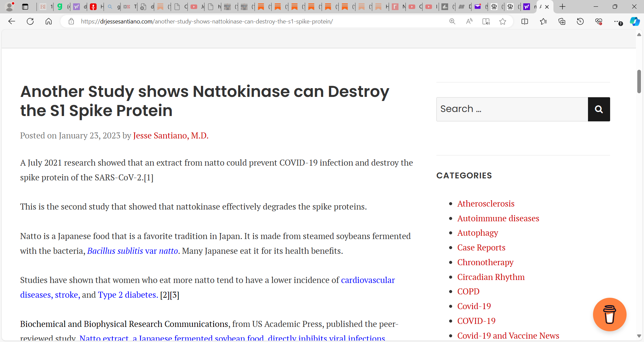Open Bacillus sublitis var natto link
Screen dimensions: 644x342
point(132,251)
